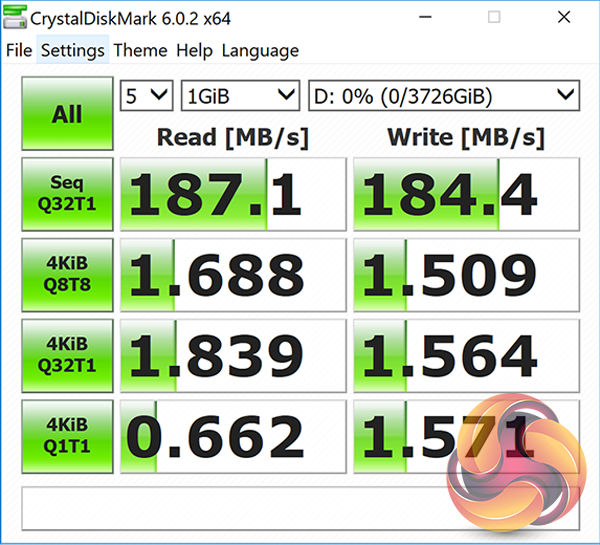
Task: Start the 4KiB Q32T1 test
Action: coord(67,356)
